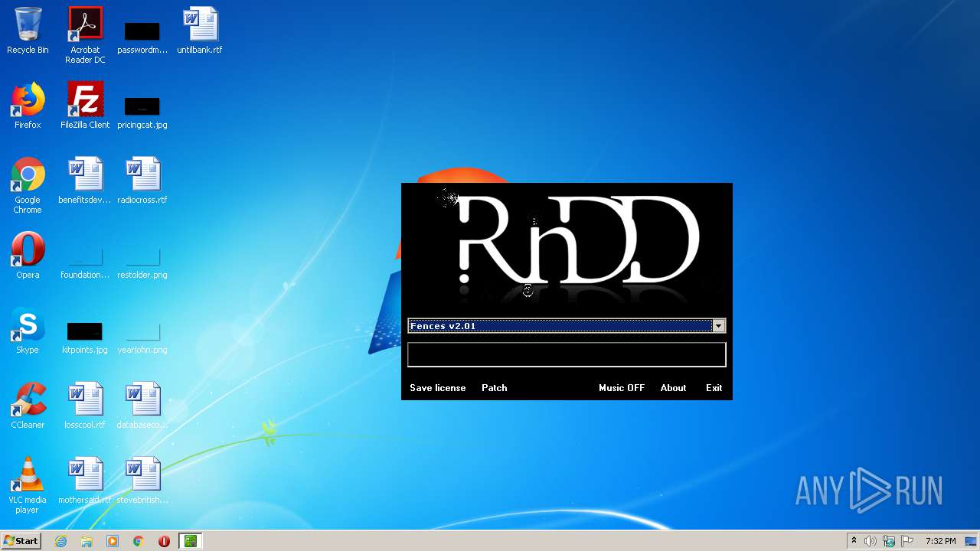Viewport: 980px width, 551px height.
Task: Select stevebritish... document icon
Action: (x=142, y=481)
